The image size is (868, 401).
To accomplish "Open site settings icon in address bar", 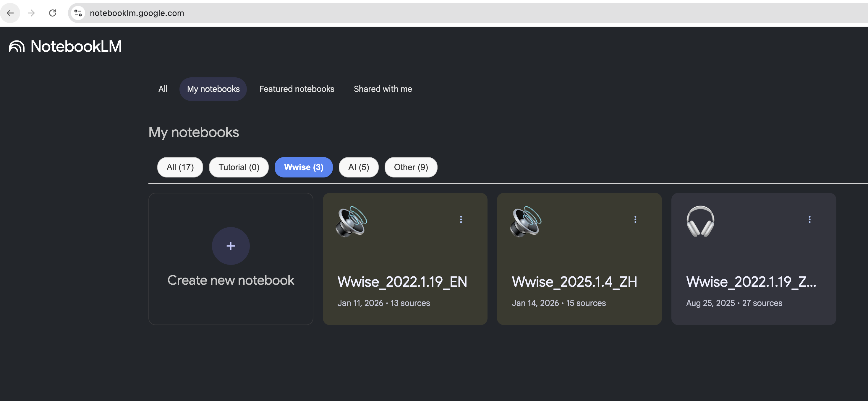I will [78, 13].
